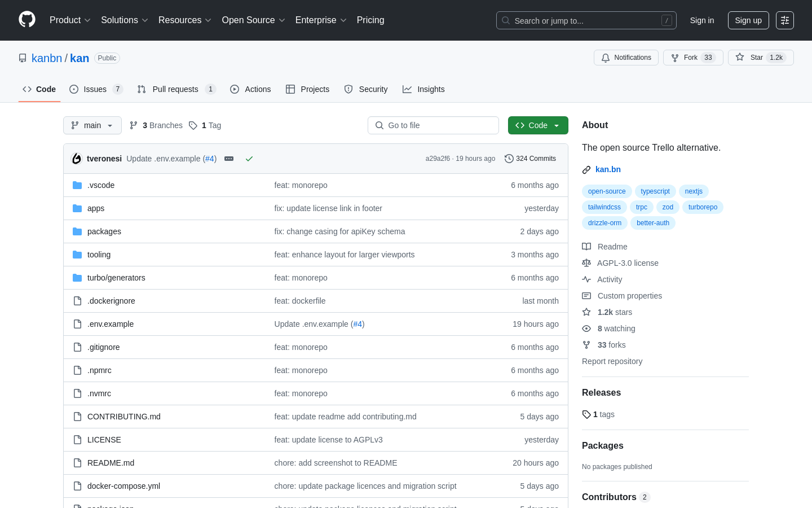Open the turbo/generators folder
Viewport: 812px width, 508px height.
116,278
